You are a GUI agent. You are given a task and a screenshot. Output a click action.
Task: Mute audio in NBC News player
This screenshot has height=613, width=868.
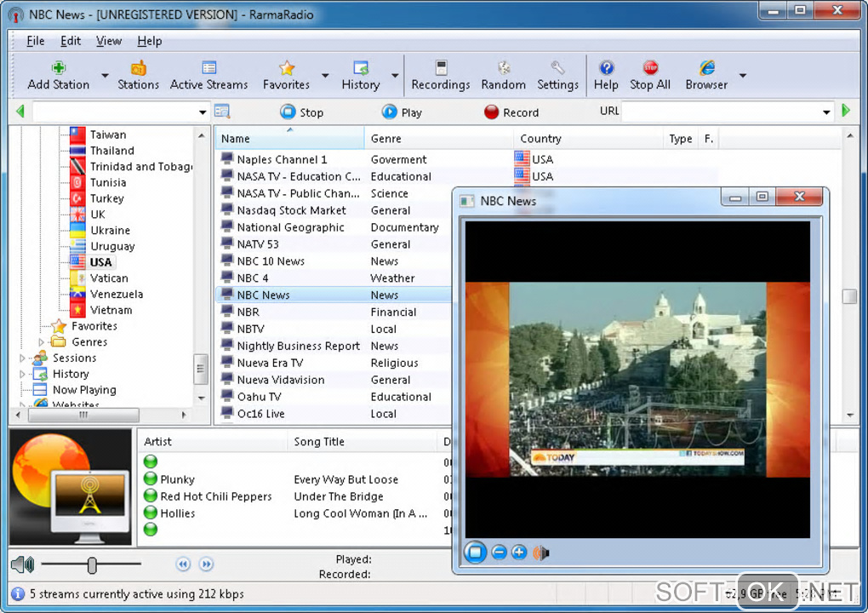(540, 553)
